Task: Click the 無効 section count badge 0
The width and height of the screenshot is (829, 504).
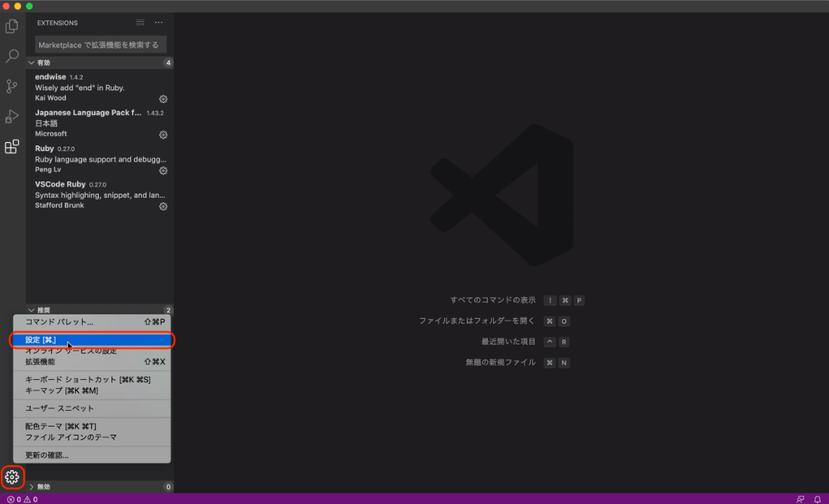Action: click(168, 487)
